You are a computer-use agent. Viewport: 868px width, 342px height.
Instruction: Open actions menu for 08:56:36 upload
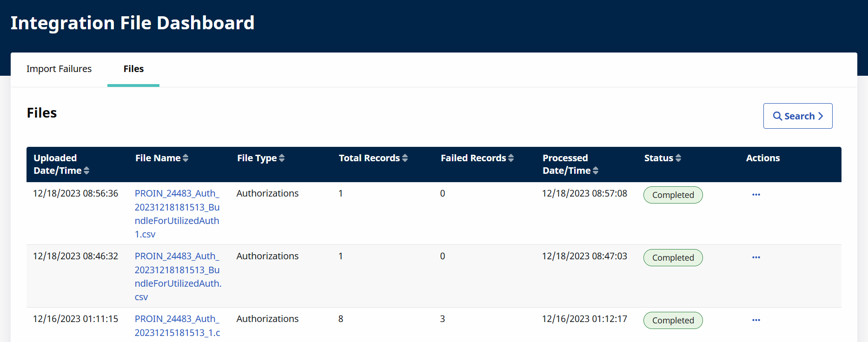756,195
